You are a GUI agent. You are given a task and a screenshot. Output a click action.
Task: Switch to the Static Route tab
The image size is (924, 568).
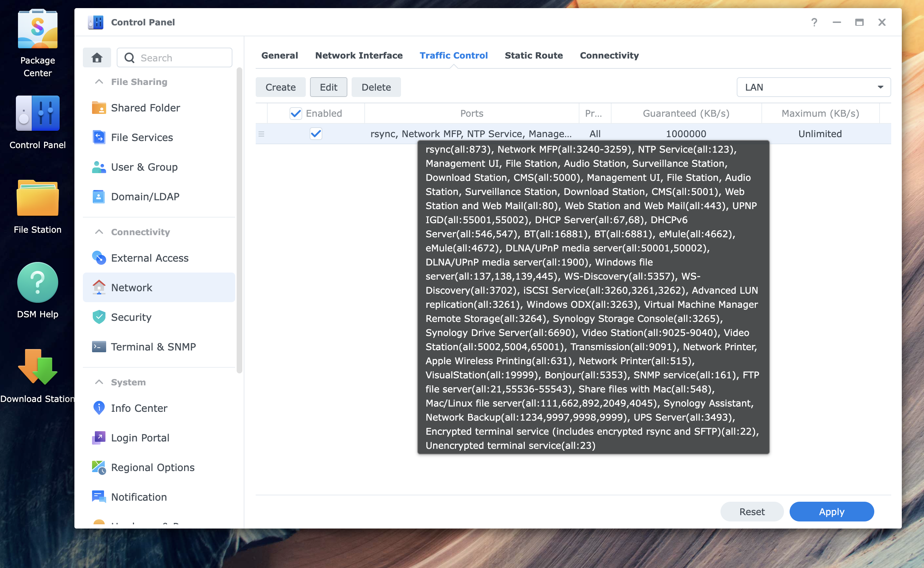(x=533, y=56)
